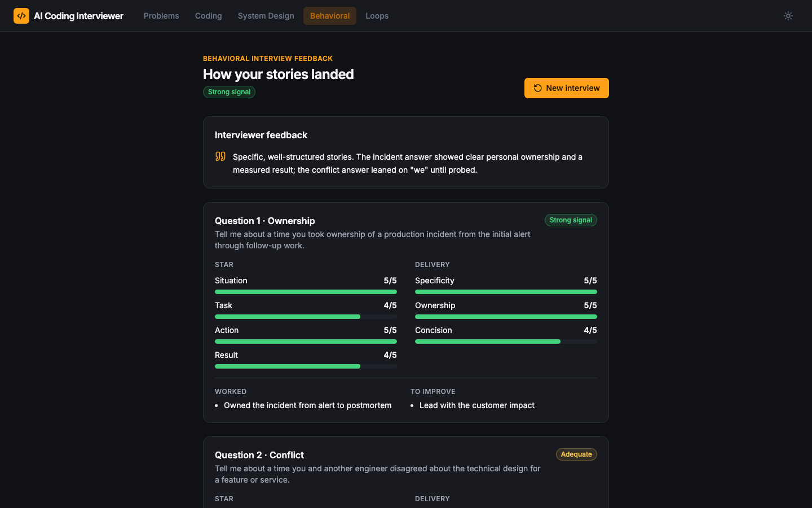Click the Concision score progress bar

[506, 341]
